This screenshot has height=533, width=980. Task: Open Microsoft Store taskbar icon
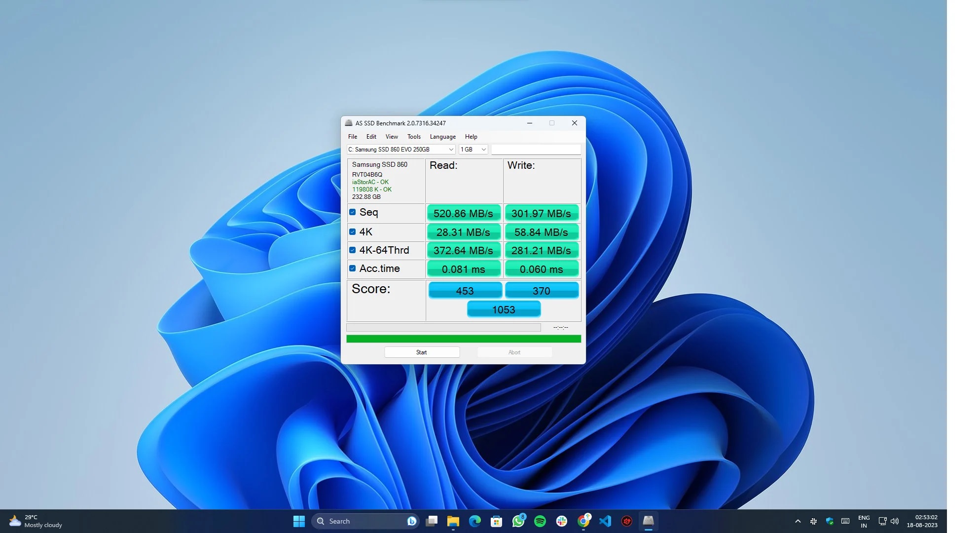tap(496, 521)
